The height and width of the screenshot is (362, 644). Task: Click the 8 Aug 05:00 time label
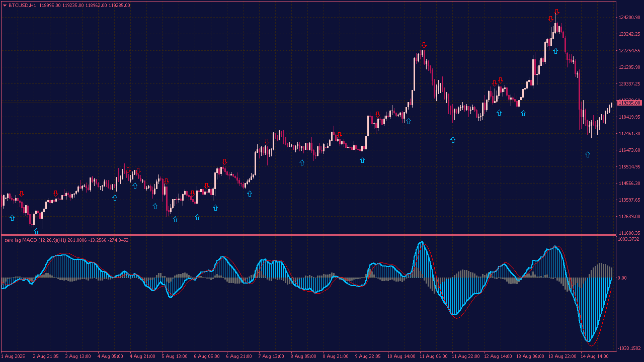click(x=304, y=356)
